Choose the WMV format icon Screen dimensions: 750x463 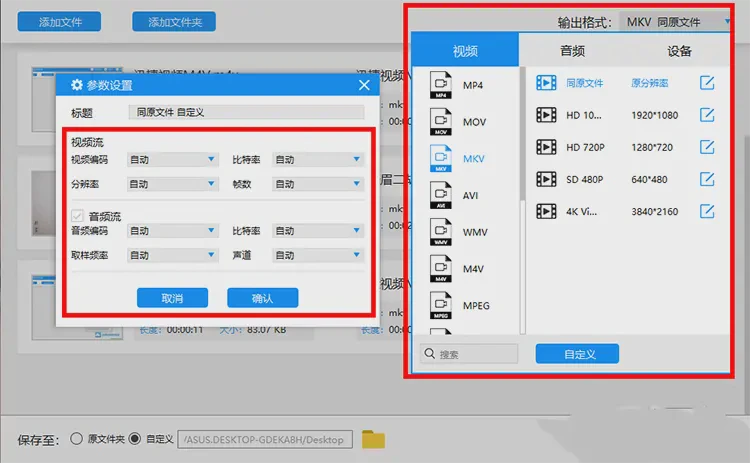pyautogui.click(x=442, y=232)
